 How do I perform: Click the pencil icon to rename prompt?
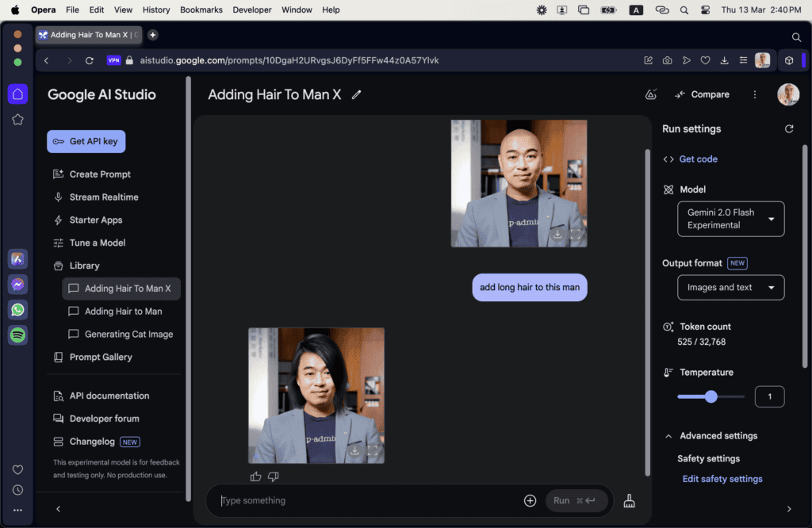click(x=356, y=94)
